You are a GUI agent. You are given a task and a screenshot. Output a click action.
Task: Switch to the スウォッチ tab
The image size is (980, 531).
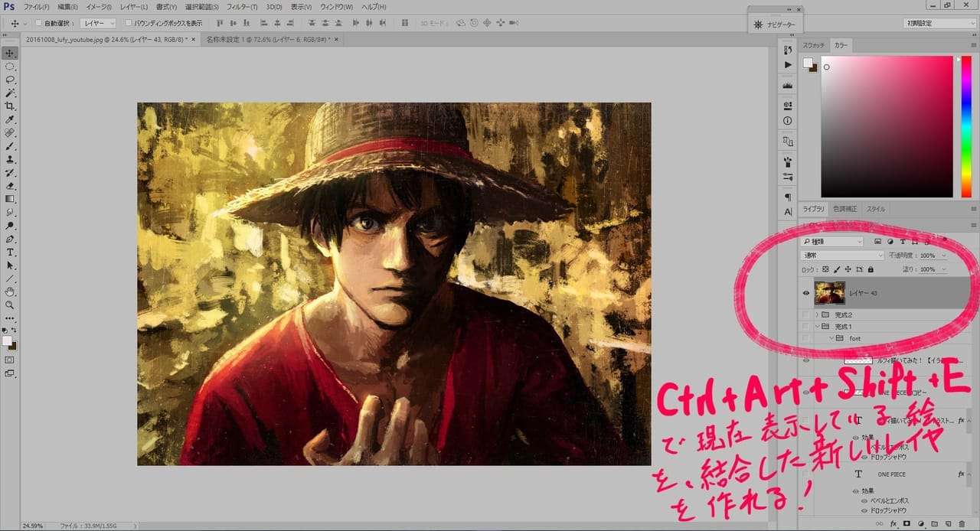point(813,46)
